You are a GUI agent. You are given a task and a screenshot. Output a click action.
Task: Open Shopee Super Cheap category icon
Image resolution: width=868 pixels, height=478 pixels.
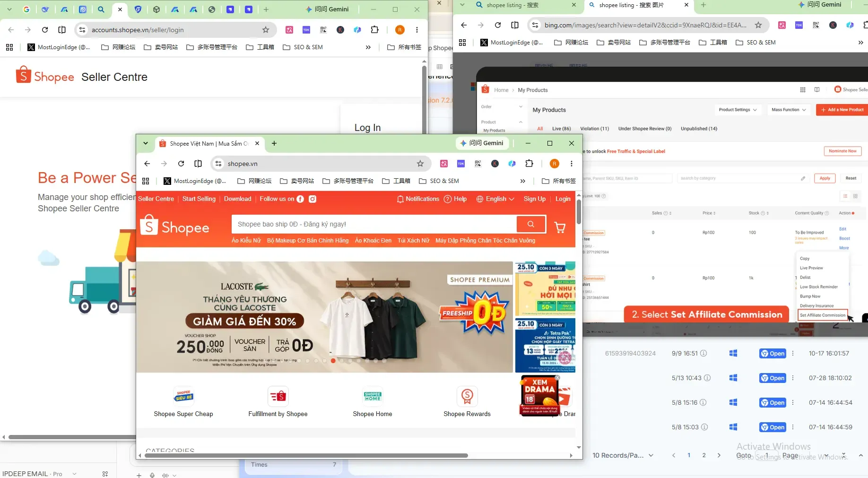[183, 396]
